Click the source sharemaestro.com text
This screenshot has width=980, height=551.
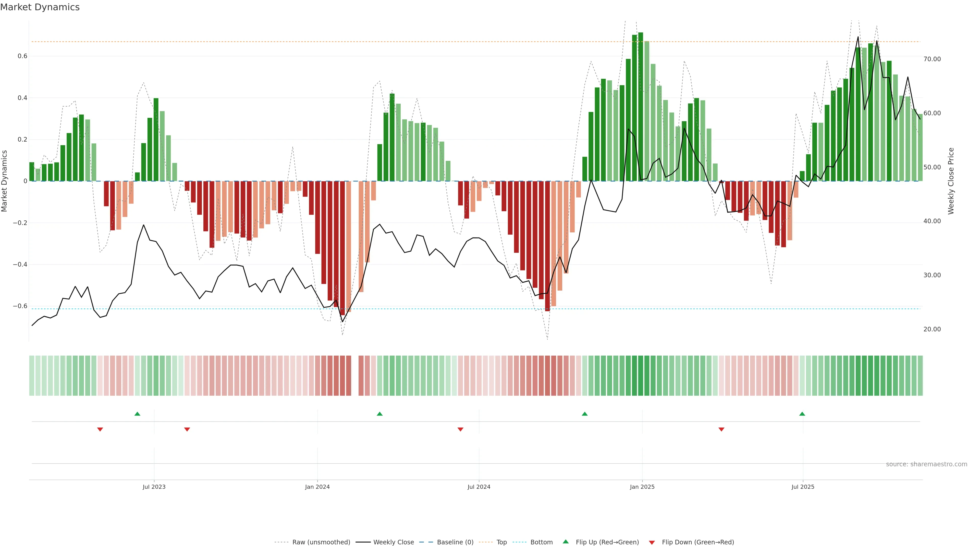[x=926, y=464]
